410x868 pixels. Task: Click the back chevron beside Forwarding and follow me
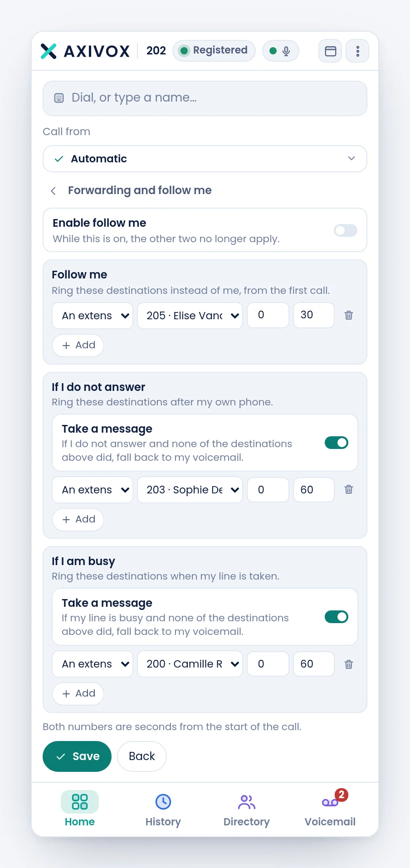click(54, 191)
